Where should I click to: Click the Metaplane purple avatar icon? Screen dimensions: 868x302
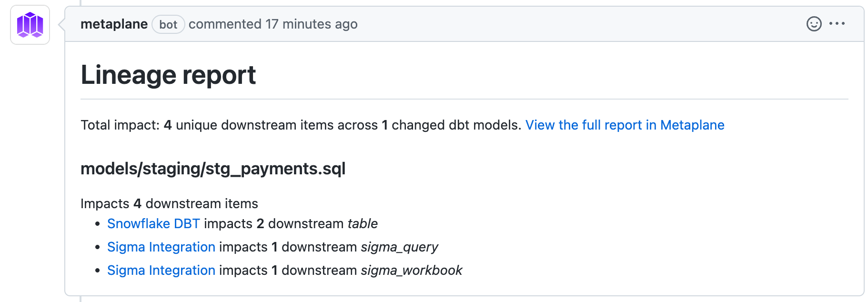[30, 25]
